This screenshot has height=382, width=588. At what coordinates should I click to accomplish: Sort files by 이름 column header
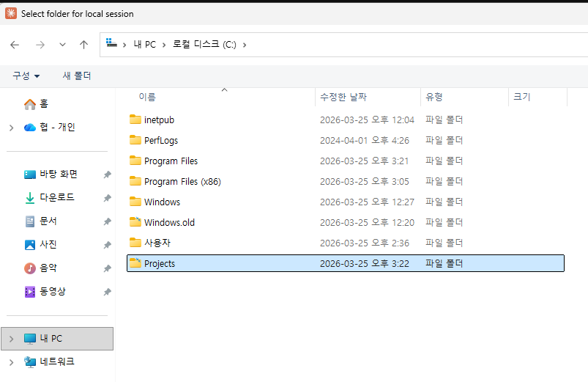tap(147, 97)
